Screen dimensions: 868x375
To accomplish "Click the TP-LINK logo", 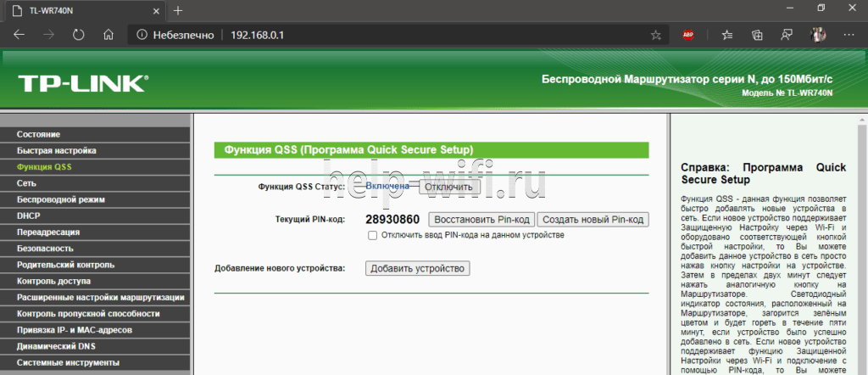I will [83, 83].
